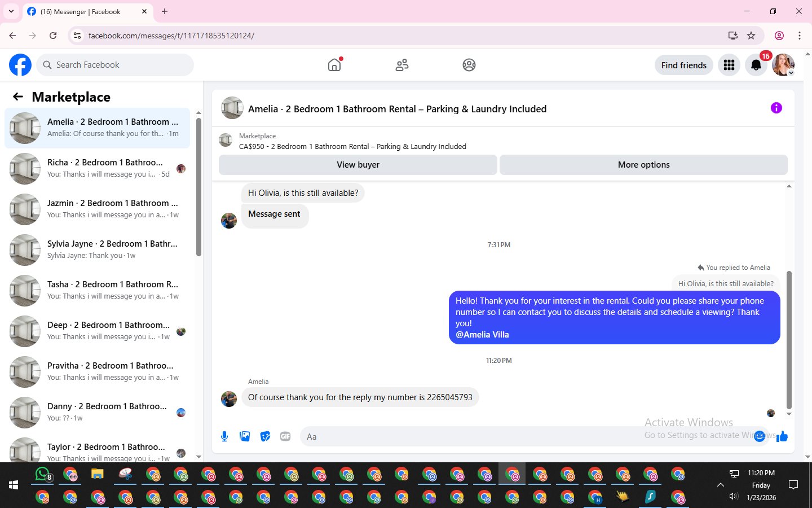Screen dimensions: 812x508
Task: Attach a photo using the image icon
Action: [245, 436]
